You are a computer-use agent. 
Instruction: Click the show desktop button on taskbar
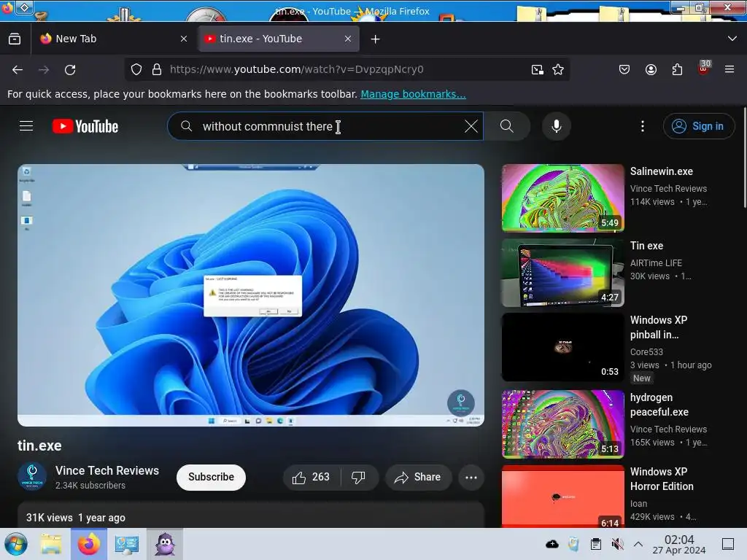click(x=728, y=544)
